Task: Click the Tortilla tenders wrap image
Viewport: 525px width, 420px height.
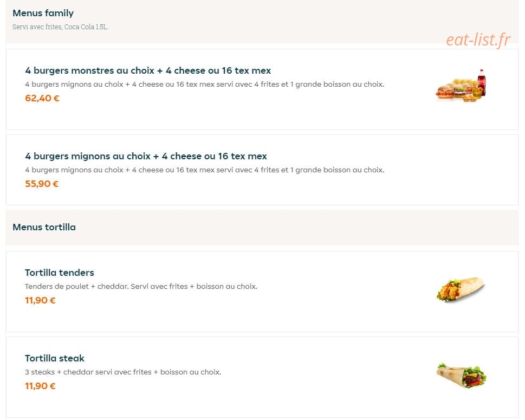Action: 461,289
